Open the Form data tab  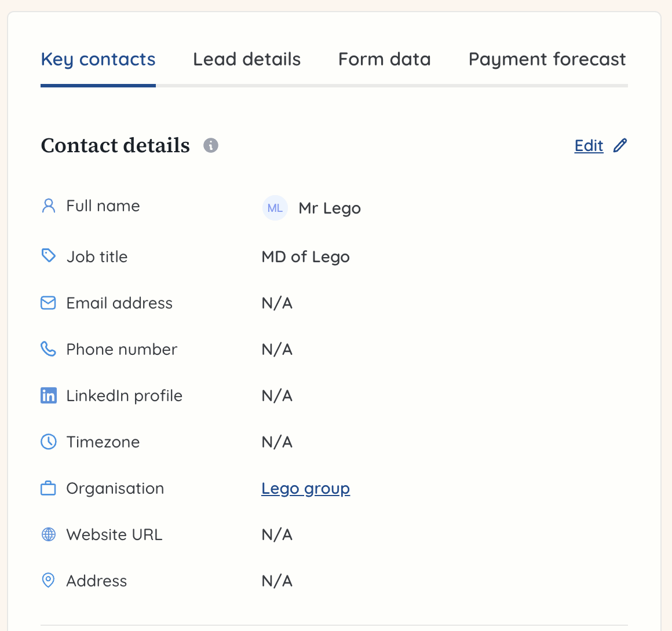click(384, 59)
